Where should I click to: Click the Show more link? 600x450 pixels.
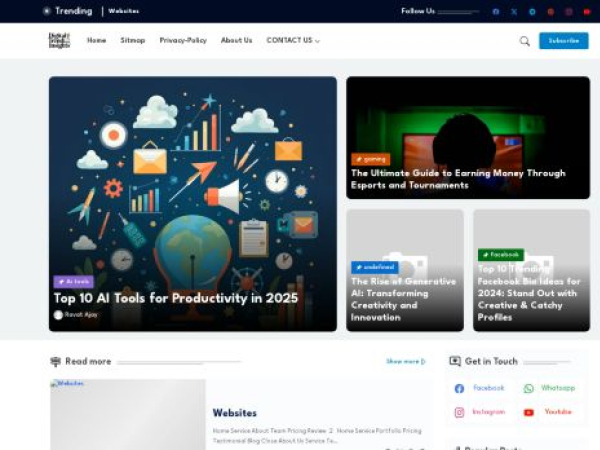[405, 361]
